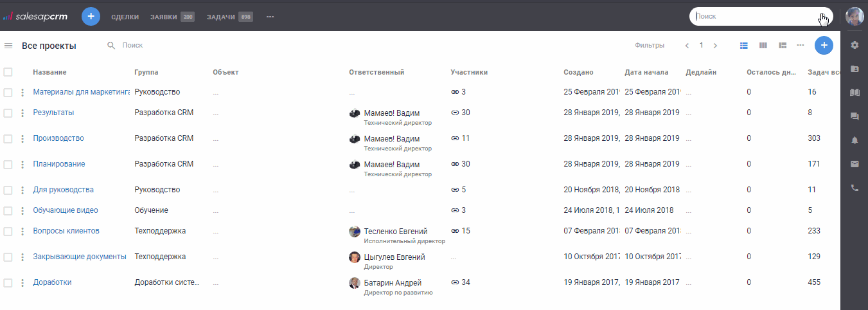Select checkbox for Доработки project
This screenshot has height=310, width=868.
tap(8, 283)
